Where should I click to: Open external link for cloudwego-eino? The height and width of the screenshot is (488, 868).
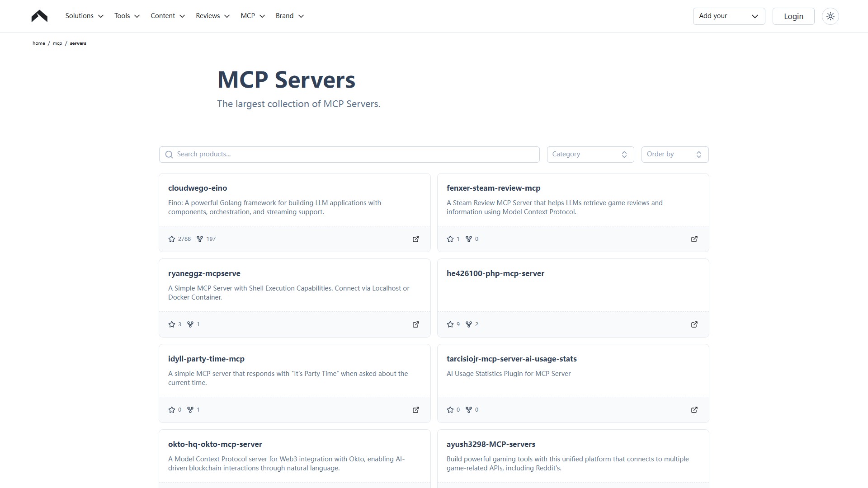coord(415,239)
